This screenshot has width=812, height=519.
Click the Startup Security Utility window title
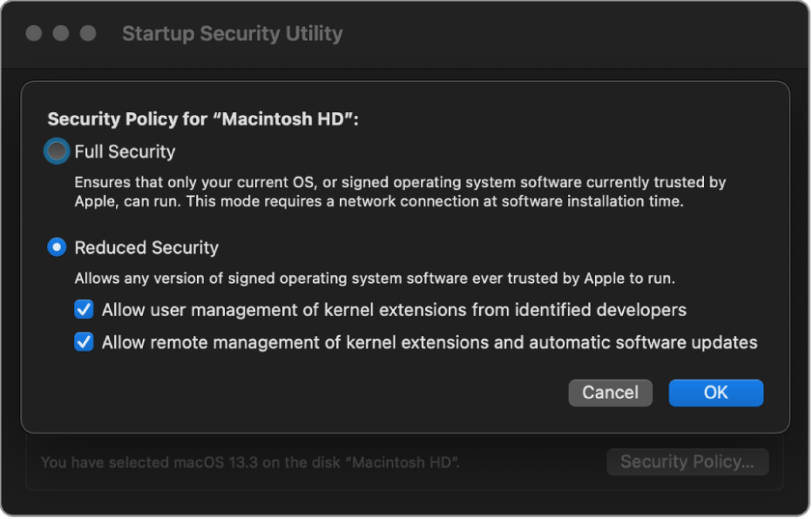point(232,34)
